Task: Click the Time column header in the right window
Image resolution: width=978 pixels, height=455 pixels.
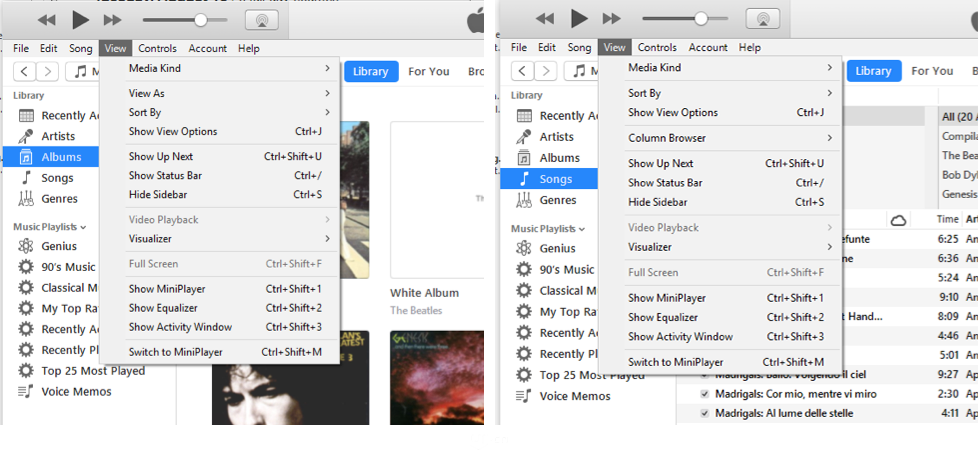Action: pyautogui.click(x=947, y=219)
